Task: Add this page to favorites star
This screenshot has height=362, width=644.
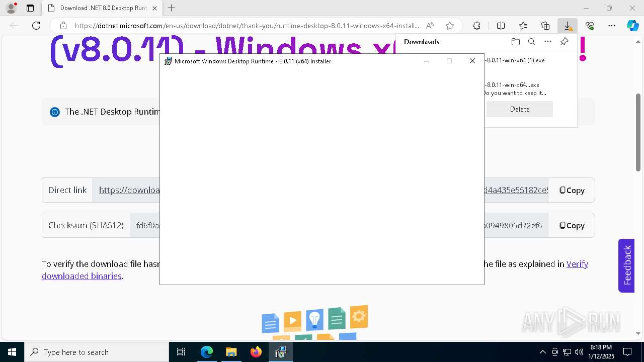Action: coord(450,26)
